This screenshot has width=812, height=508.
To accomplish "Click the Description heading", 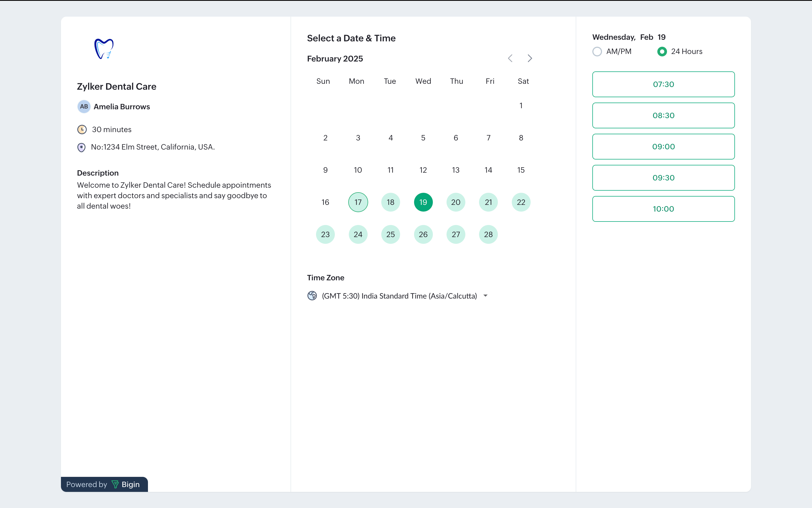I will tap(98, 173).
